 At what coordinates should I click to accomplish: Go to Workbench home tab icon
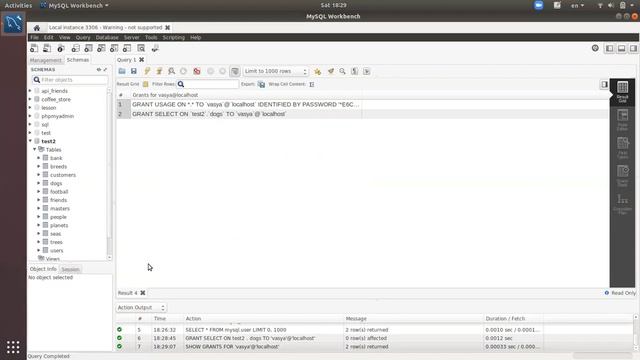(37, 28)
